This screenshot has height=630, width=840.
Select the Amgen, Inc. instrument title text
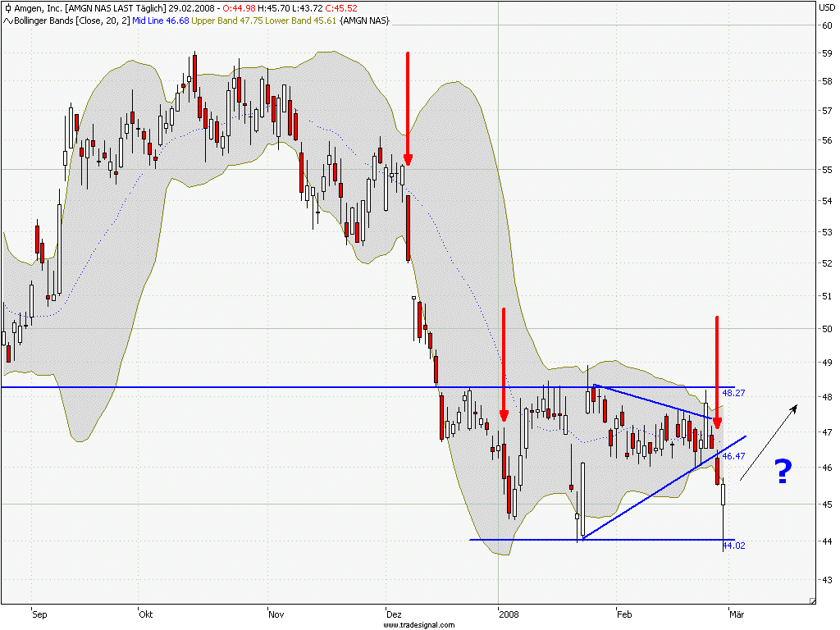tap(38, 8)
